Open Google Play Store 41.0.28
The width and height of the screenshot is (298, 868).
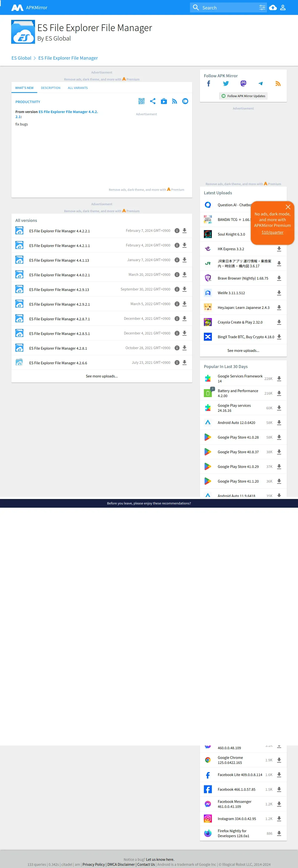[238, 437]
